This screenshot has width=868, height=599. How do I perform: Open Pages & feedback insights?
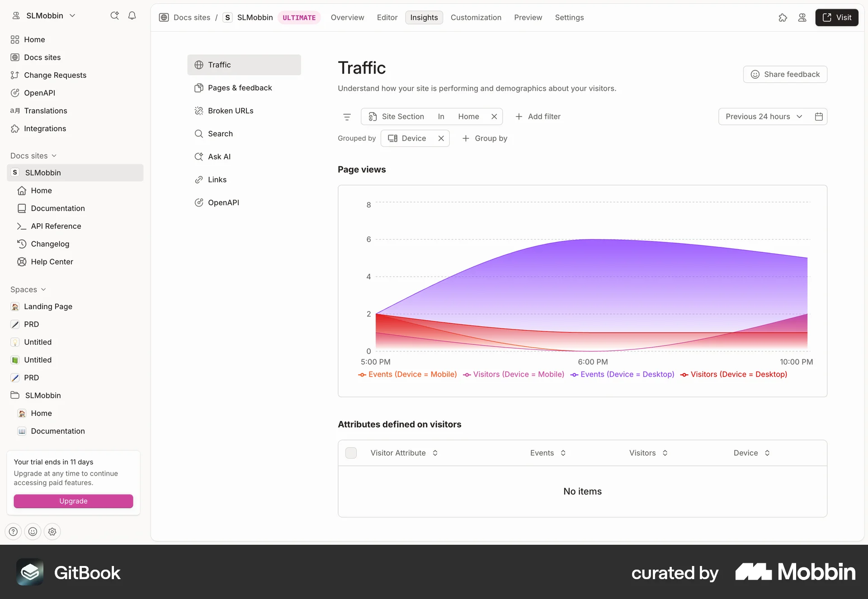244,88
